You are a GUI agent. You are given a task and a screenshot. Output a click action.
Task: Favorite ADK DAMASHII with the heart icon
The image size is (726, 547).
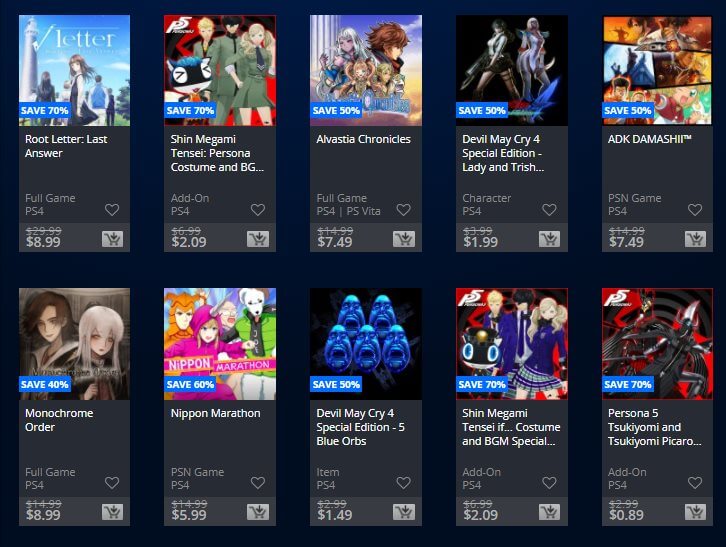click(695, 210)
